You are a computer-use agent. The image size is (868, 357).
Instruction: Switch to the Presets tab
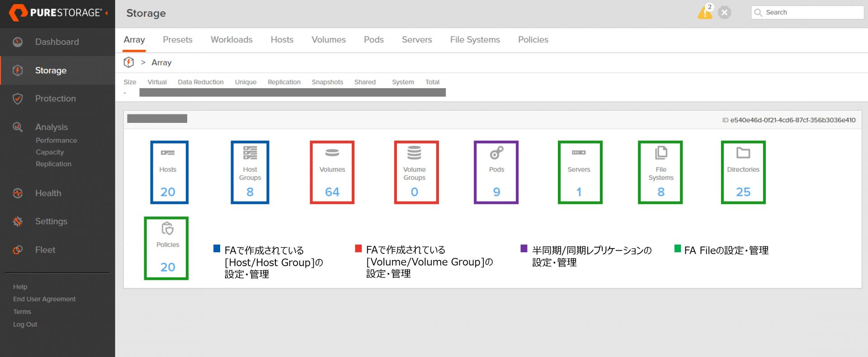pyautogui.click(x=178, y=40)
